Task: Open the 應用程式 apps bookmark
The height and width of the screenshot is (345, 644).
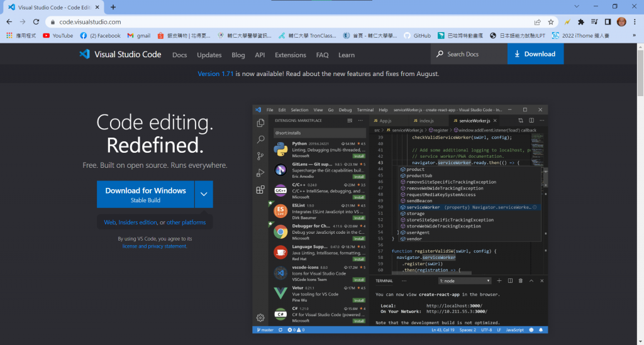Action: pyautogui.click(x=21, y=36)
